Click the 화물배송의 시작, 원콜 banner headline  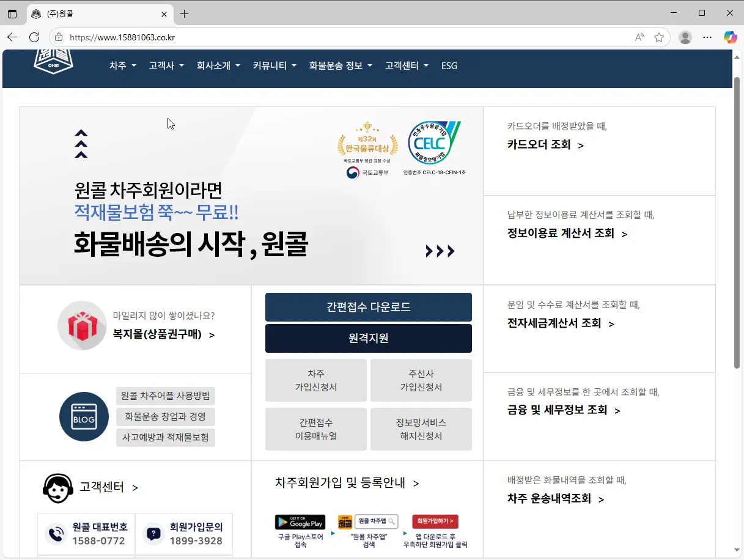point(191,245)
